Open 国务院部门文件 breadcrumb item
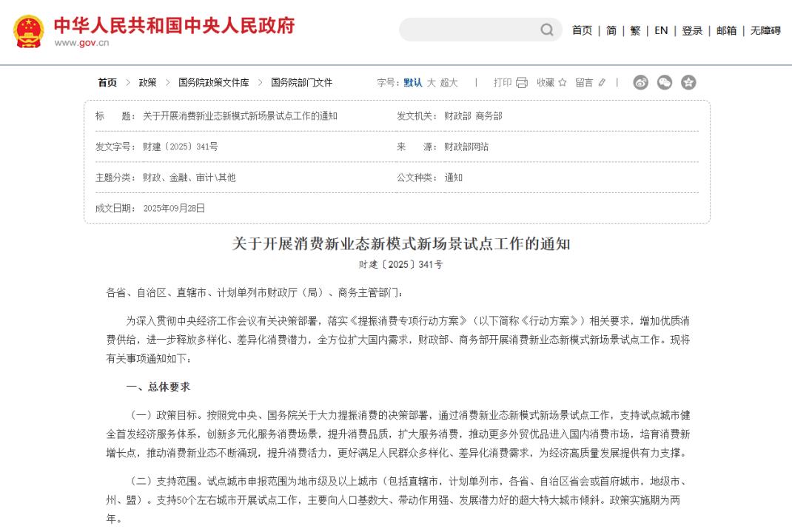Screen dimensions: 792x532 [x=301, y=83]
